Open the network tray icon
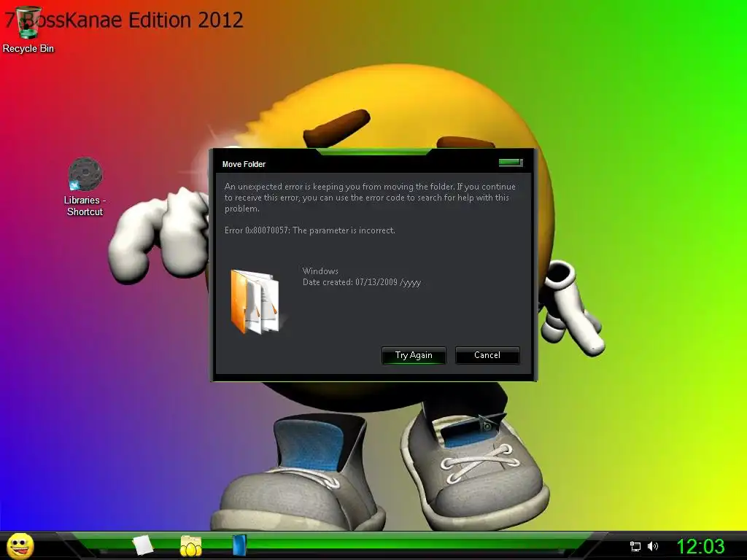Viewport: 747px width, 560px height. [635, 546]
